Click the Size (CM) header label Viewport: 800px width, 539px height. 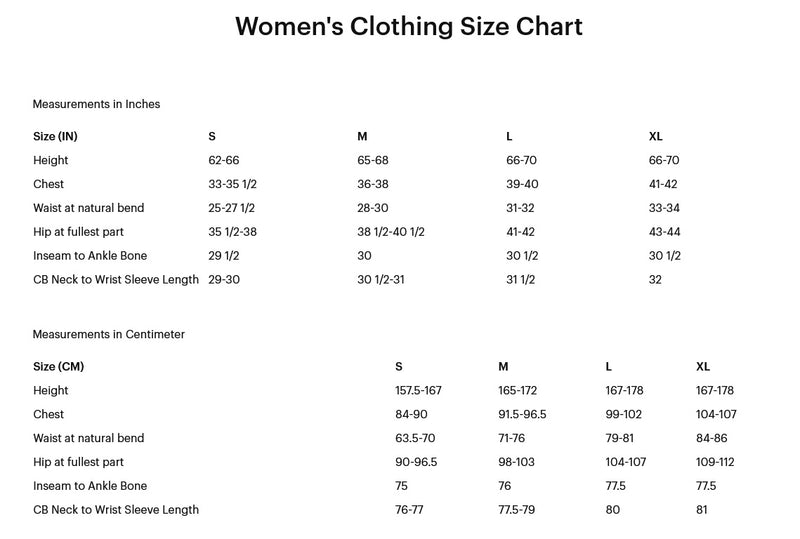tap(57, 367)
